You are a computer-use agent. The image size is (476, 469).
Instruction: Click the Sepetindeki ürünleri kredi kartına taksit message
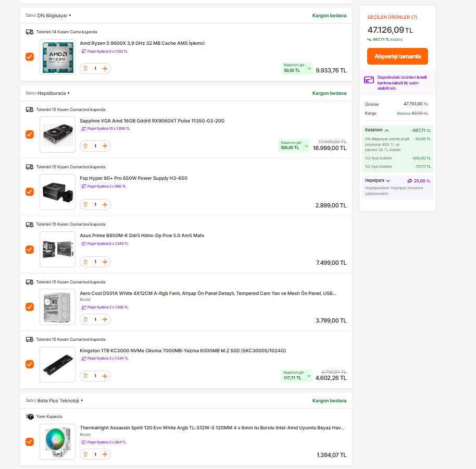pyautogui.click(x=402, y=83)
